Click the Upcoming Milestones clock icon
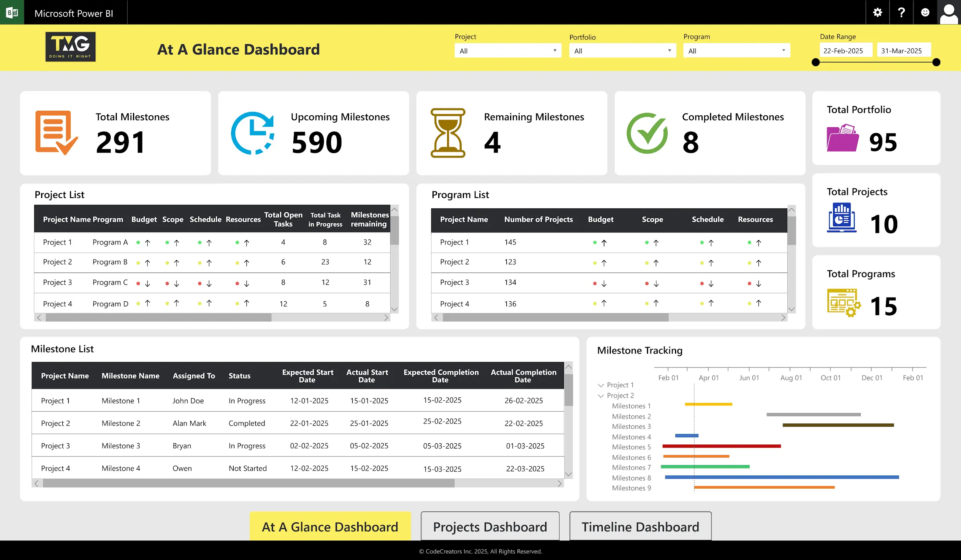 pyautogui.click(x=253, y=133)
